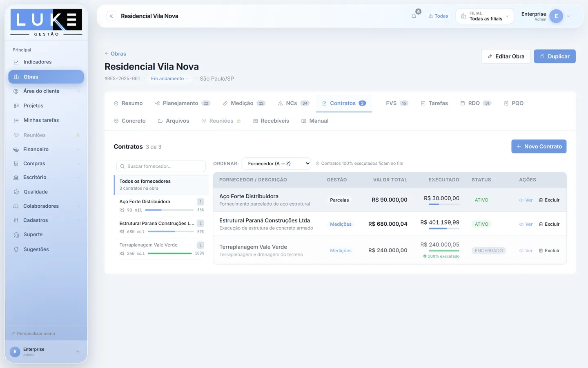
Task: Click the Qualidade check icon in sidebar
Action: pyautogui.click(x=16, y=192)
